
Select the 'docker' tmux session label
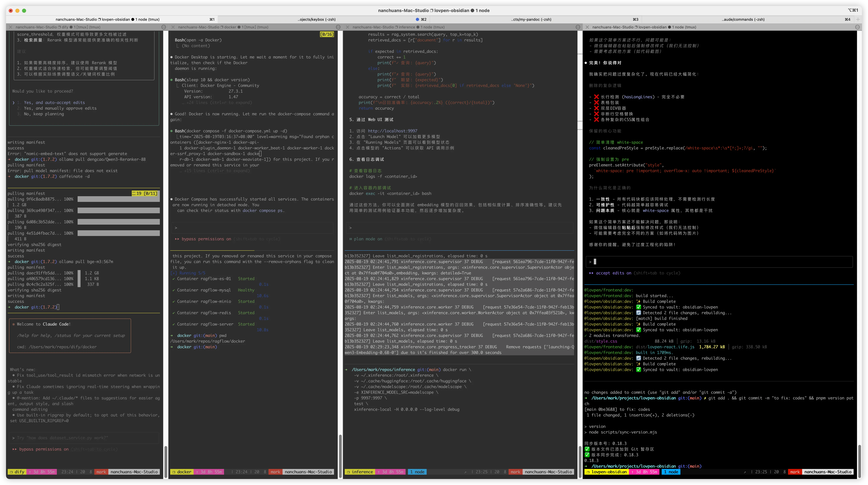click(x=182, y=472)
